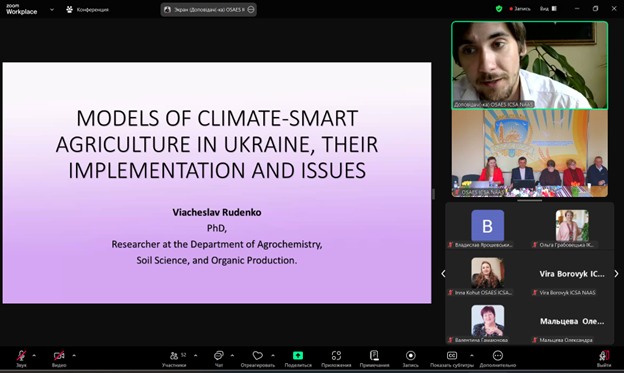Open Конференция menu at top bar

(x=88, y=10)
